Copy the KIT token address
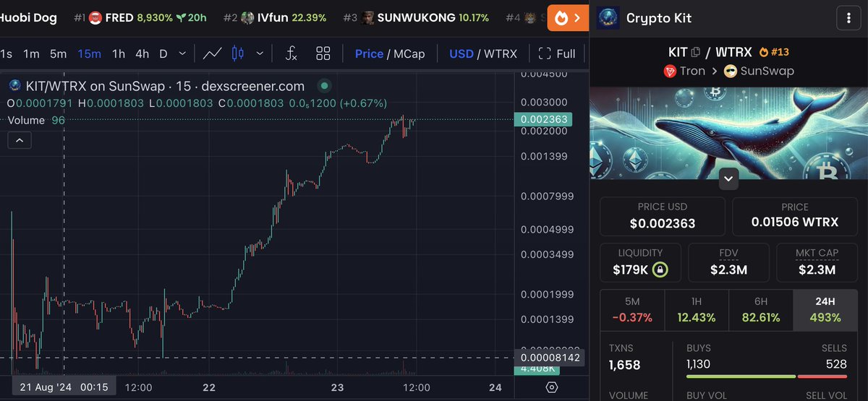This screenshot has width=868, height=401. pyautogui.click(x=696, y=52)
